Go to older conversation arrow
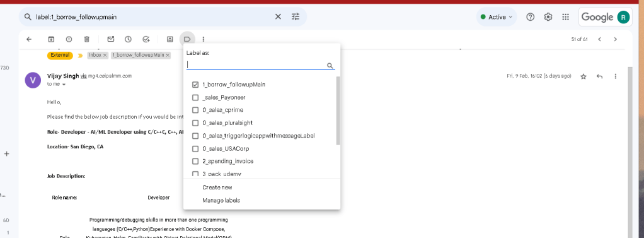 615,39
